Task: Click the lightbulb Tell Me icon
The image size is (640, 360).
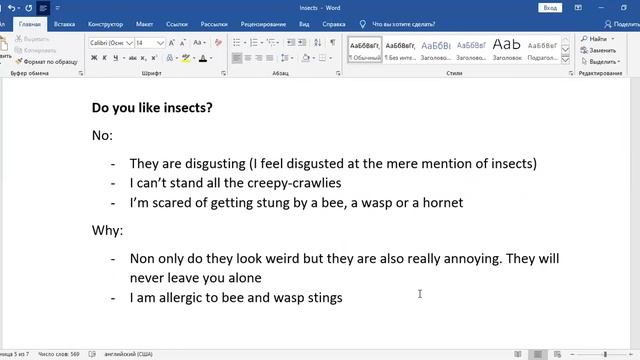Action: point(362,24)
